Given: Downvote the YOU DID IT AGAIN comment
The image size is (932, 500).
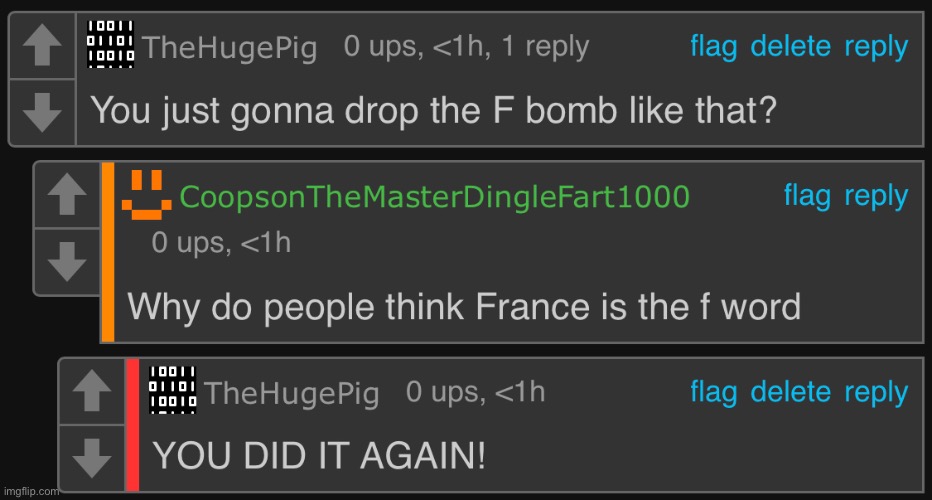Looking at the screenshot, I should point(92,458).
